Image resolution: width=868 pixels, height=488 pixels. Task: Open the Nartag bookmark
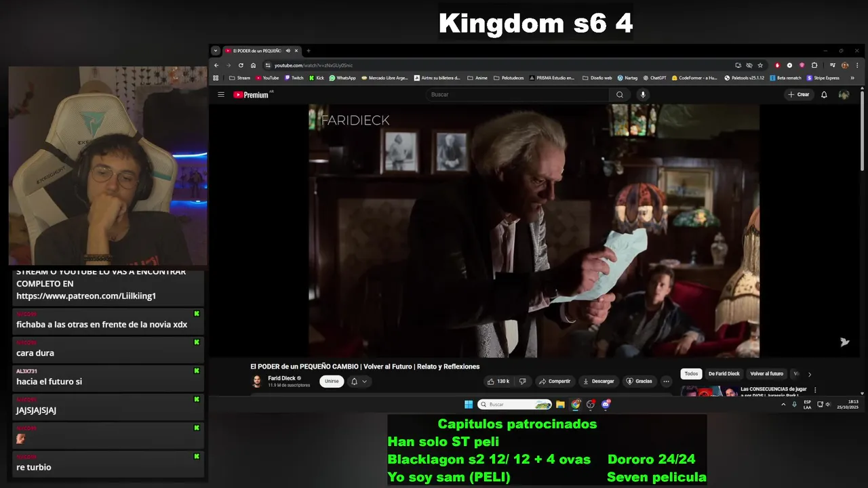pyautogui.click(x=627, y=78)
